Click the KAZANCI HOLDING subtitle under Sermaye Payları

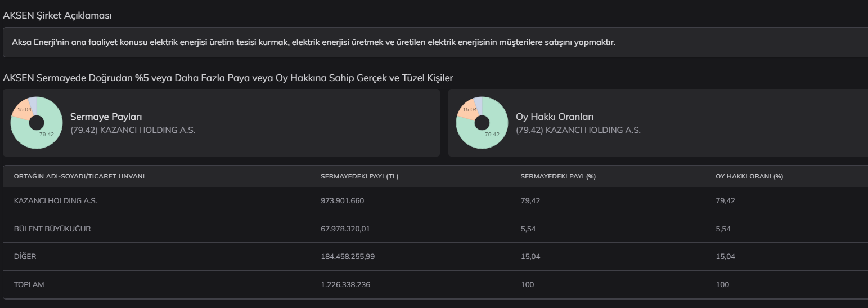point(133,130)
